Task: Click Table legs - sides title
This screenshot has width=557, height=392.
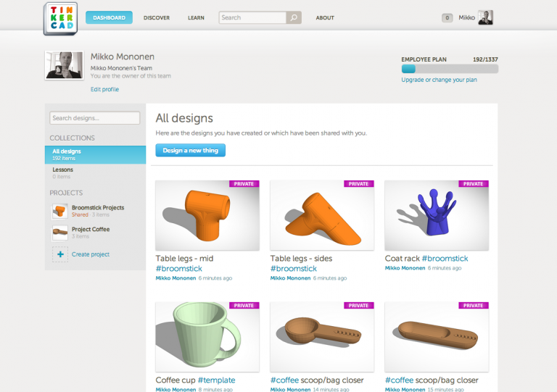Action: pyautogui.click(x=301, y=258)
